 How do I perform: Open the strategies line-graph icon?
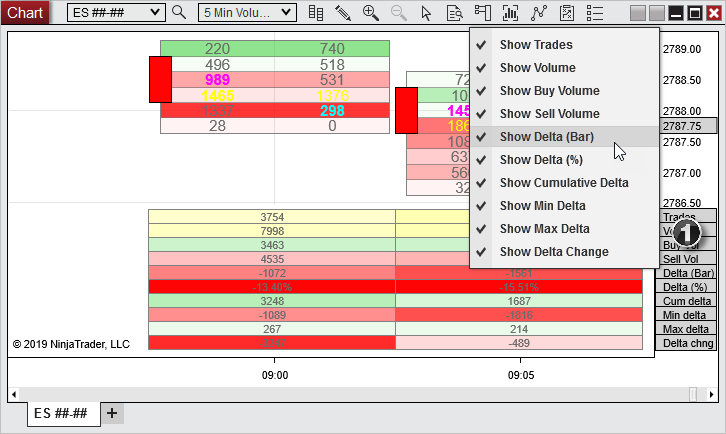pos(539,13)
